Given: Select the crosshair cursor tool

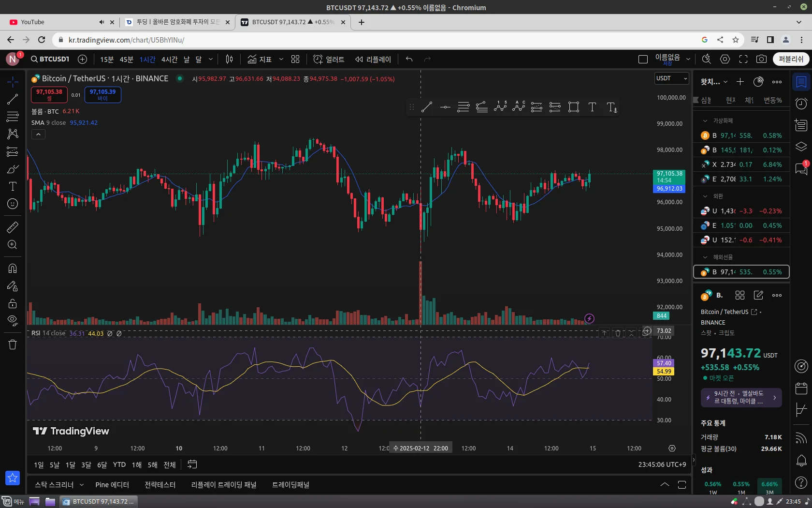Looking at the screenshot, I should (x=13, y=82).
